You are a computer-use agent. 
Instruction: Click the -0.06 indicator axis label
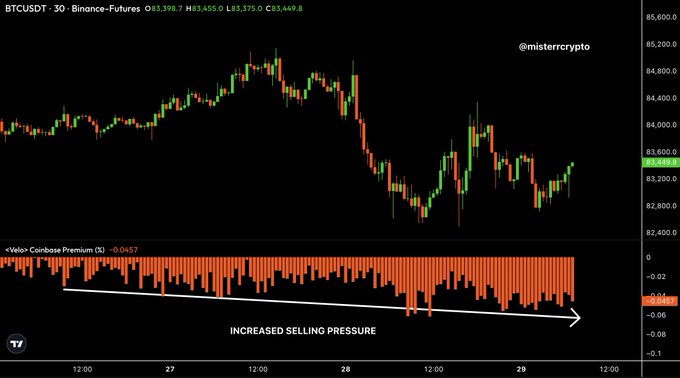click(655, 315)
